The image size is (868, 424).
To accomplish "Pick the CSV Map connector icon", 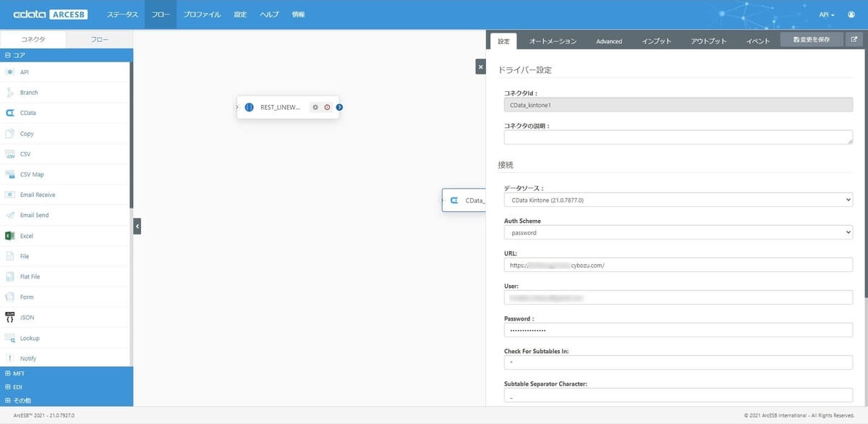I will click(10, 174).
